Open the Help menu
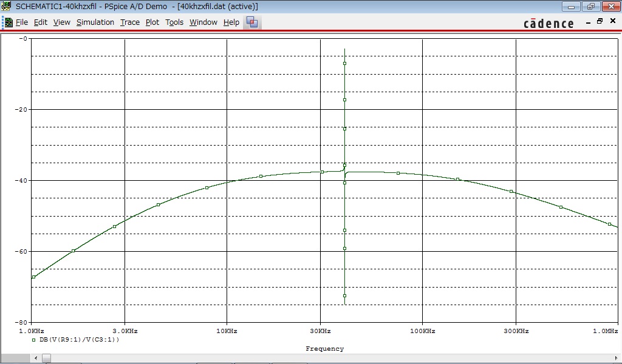The image size is (622, 364). [231, 22]
